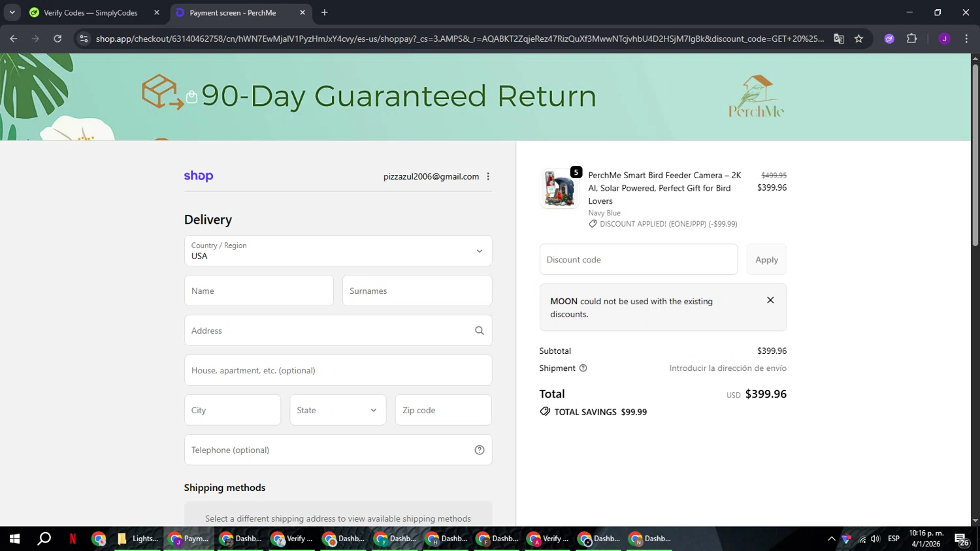Click the Name input field
980x551 pixels.
click(x=259, y=291)
